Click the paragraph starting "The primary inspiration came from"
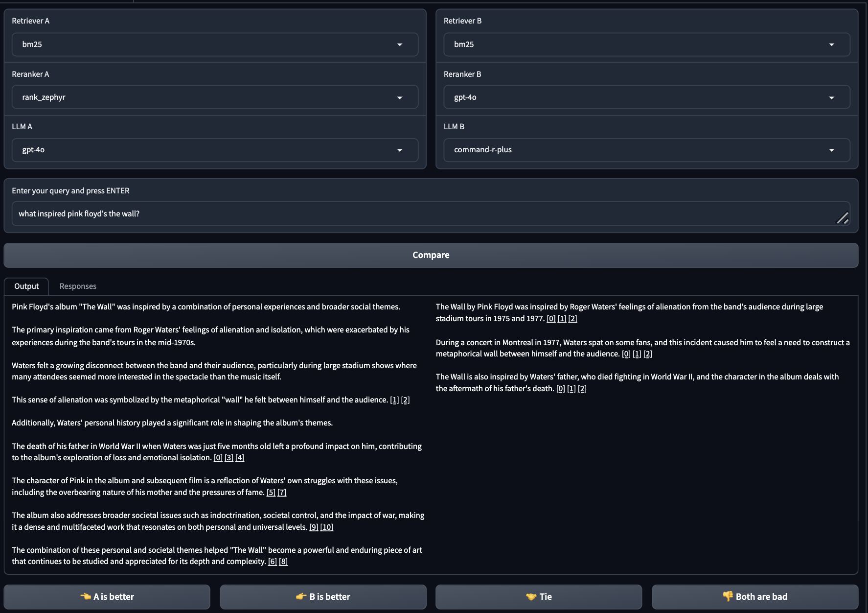Viewport: 868px width, 613px height. (x=211, y=336)
